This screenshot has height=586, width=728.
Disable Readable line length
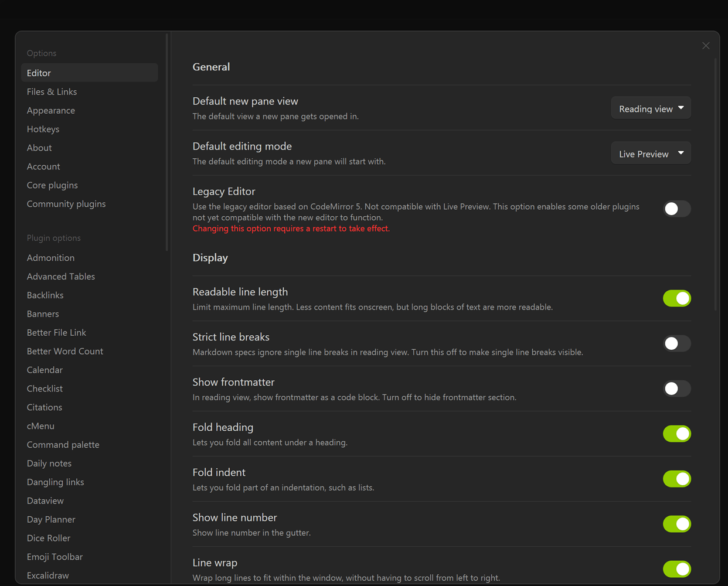click(676, 298)
